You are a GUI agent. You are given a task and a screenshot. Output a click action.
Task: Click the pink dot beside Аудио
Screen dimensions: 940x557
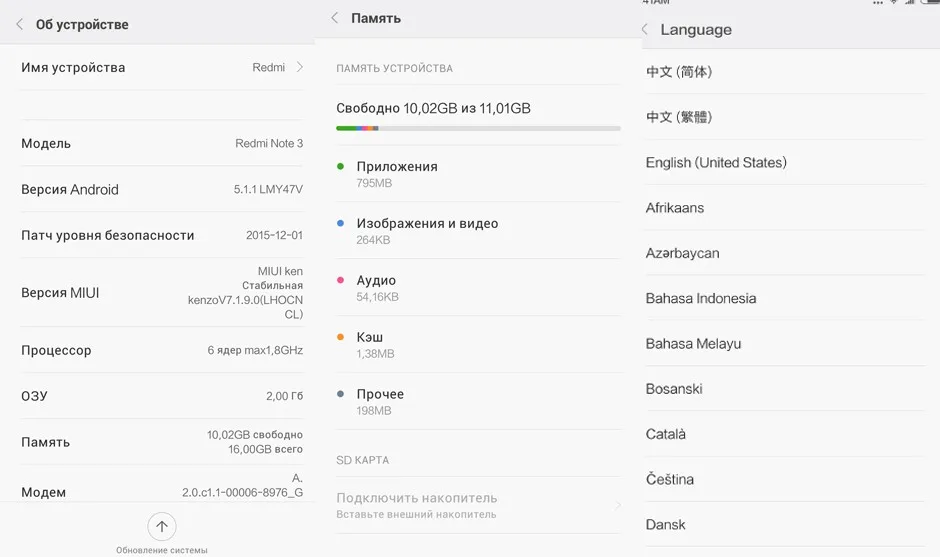(341, 280)
